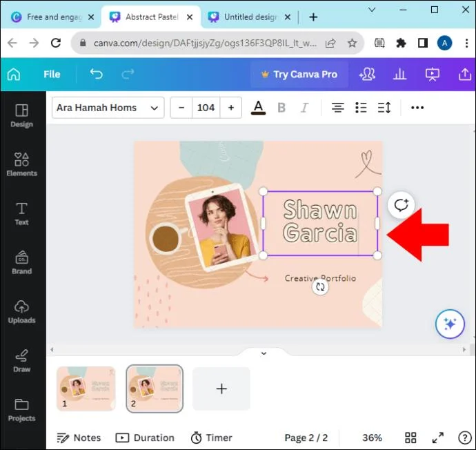476x450 pixels.
Task: Click the share upload icon
Action: tap(464, 75)
